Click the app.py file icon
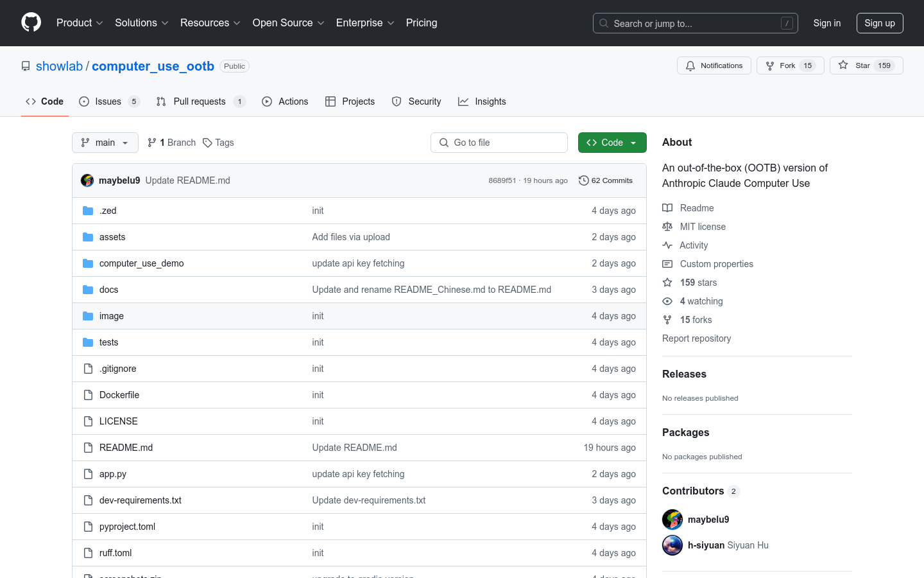The image size is (924, 578). pos(88,474)
